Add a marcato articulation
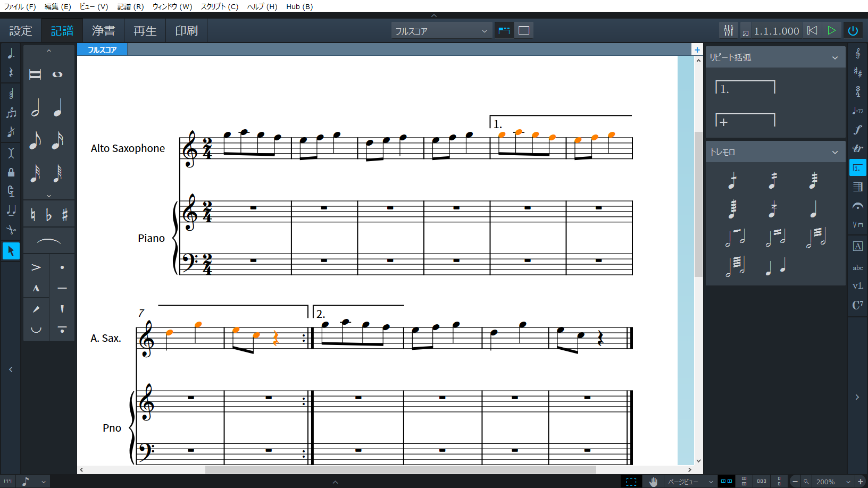The width and height of the screenshot is (868, 488). pyautogui.click(x=36, y=288)
